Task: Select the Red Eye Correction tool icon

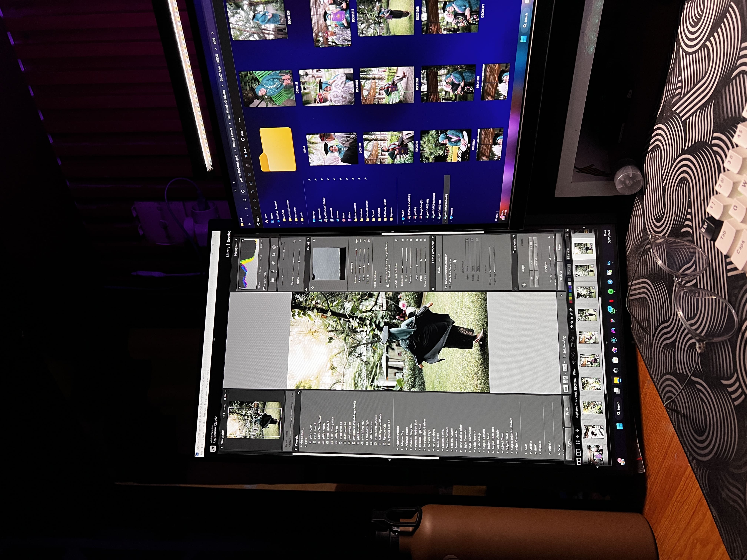Action: (273, 254)
